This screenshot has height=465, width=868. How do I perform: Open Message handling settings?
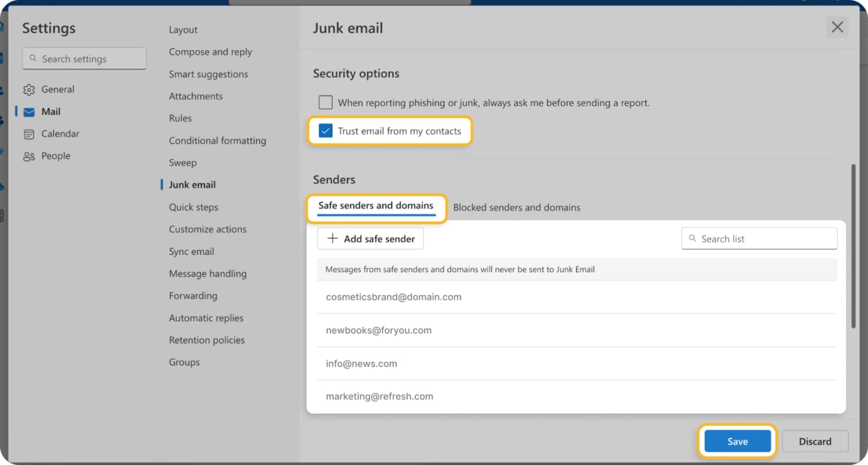point(208,273)
